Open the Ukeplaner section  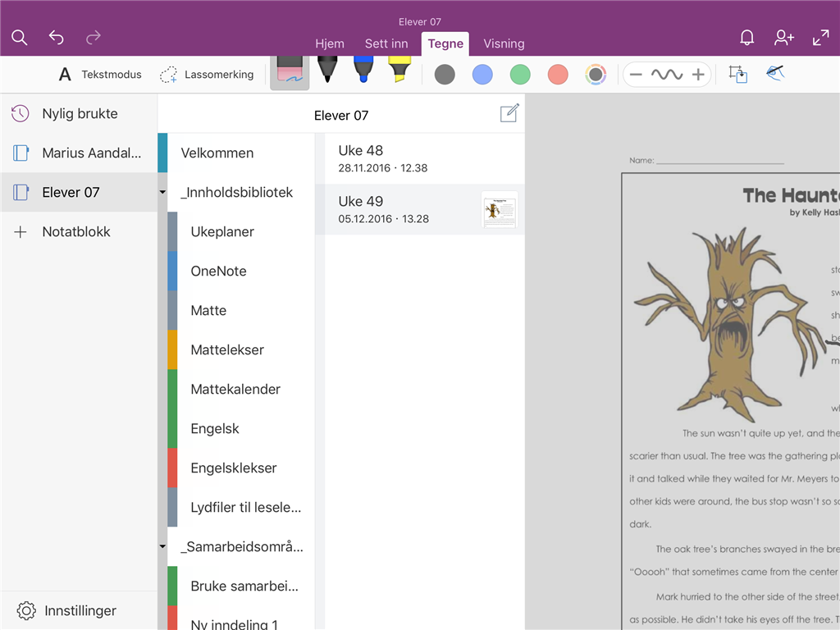click(241, 232)
